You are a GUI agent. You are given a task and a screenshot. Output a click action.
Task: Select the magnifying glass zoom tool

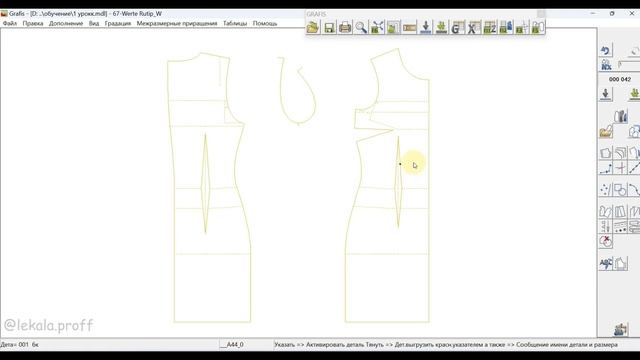(x=361, y=27)
